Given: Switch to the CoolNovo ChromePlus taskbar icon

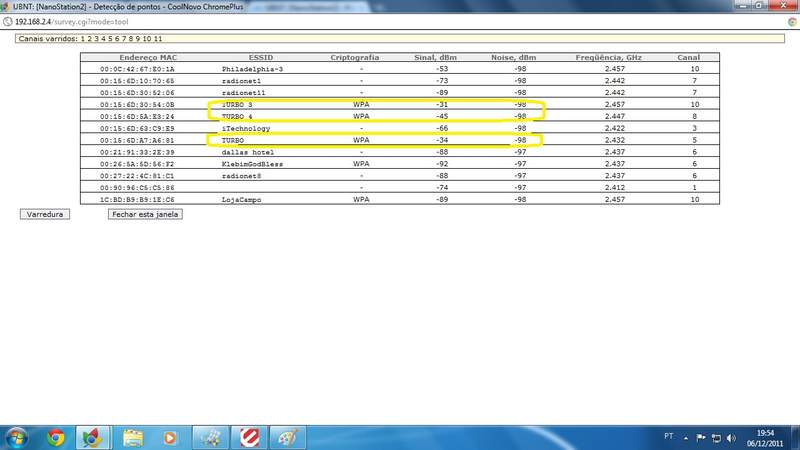Looking at the screenshot, I should pos(92,438).
